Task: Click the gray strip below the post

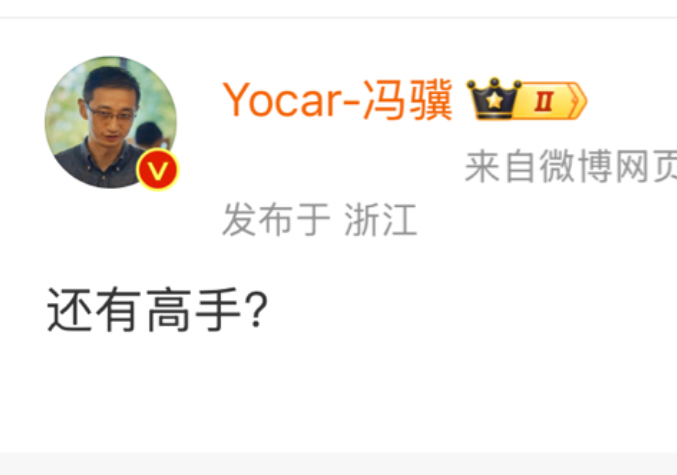Action: tap(338, 464)
